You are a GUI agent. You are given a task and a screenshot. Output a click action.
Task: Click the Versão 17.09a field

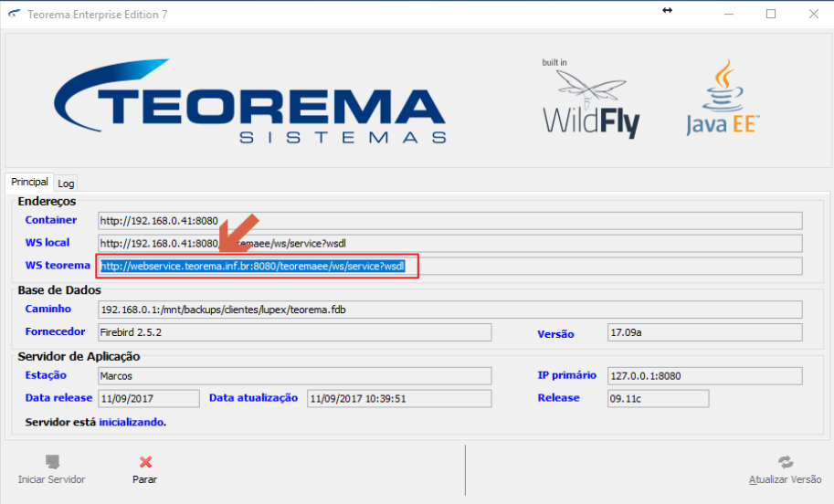tap(705, 332)
